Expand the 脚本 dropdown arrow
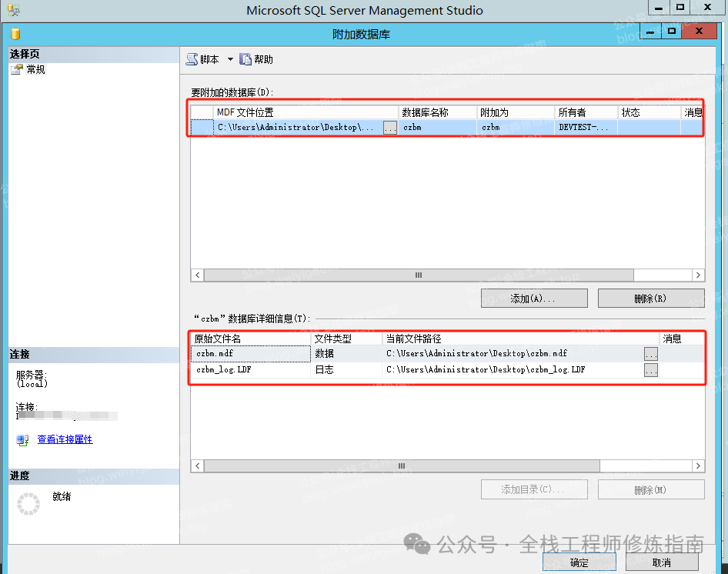 click(x=229, y=59)
